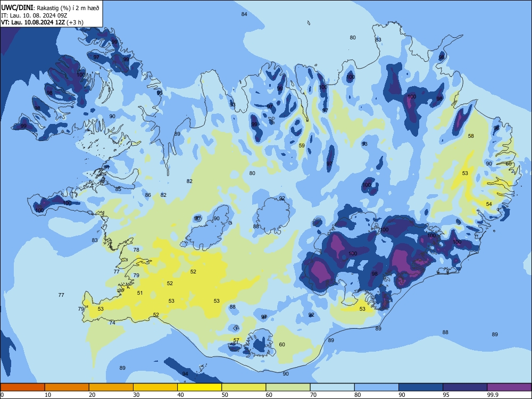The image size is (532, 399).
Task: Click the init time 'IT: Lau. 10. 08. 2024 09Z'
Action: pos(34,15)
